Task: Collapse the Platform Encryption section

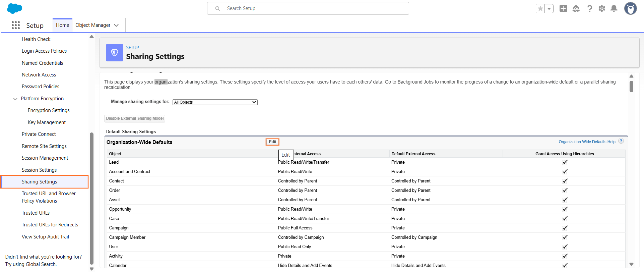Action: point(15,99)
